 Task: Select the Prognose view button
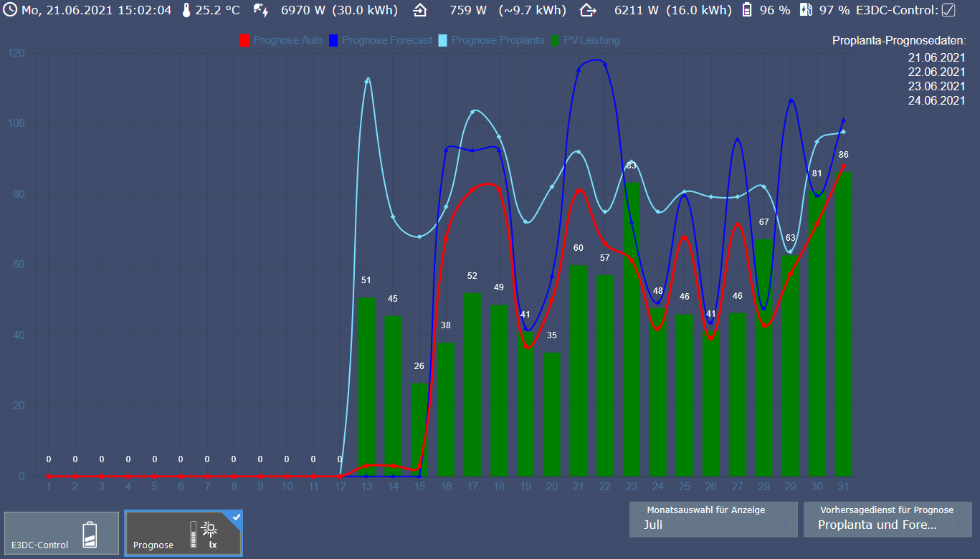click(x=184, y=533)
